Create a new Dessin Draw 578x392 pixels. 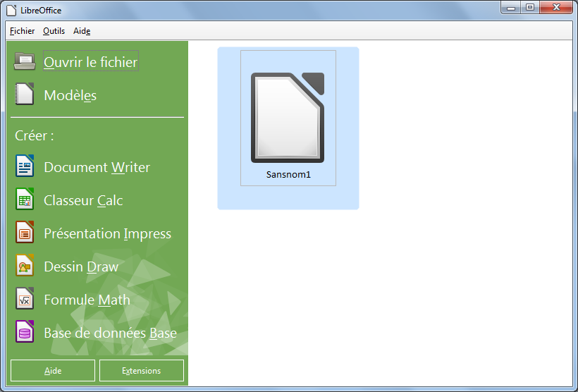(81, 267)
